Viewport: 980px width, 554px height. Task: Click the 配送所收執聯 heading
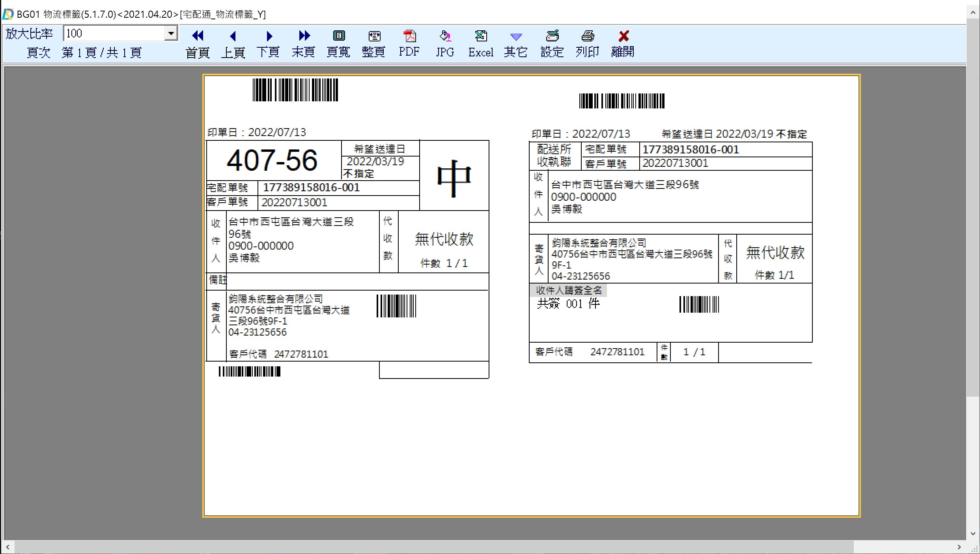tap(554, 156)
